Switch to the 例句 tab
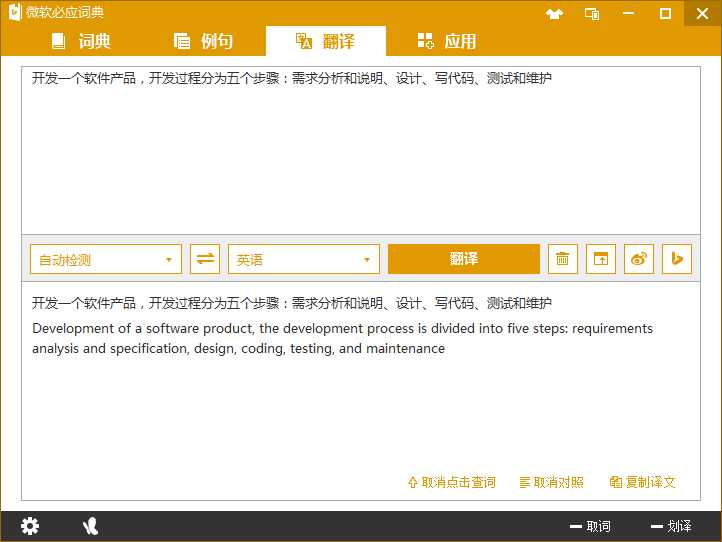This screenshot has width=722, height=542. point(203,41)
